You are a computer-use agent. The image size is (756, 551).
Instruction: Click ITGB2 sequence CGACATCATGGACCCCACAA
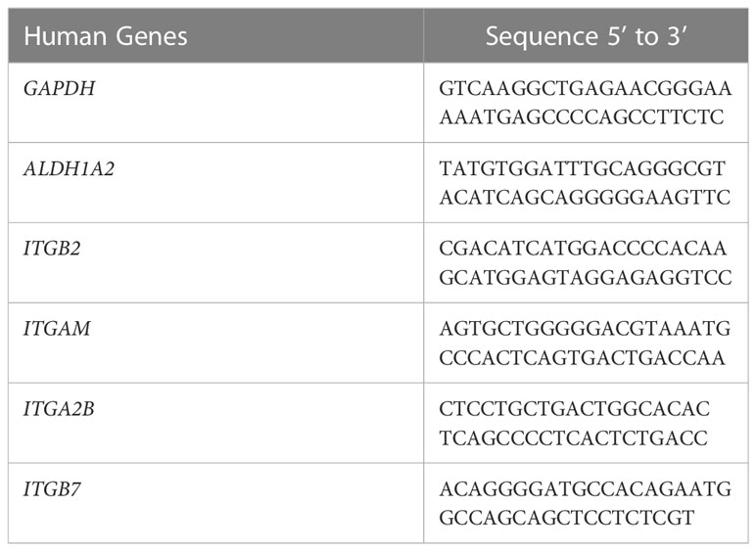(x=583, y=249)
